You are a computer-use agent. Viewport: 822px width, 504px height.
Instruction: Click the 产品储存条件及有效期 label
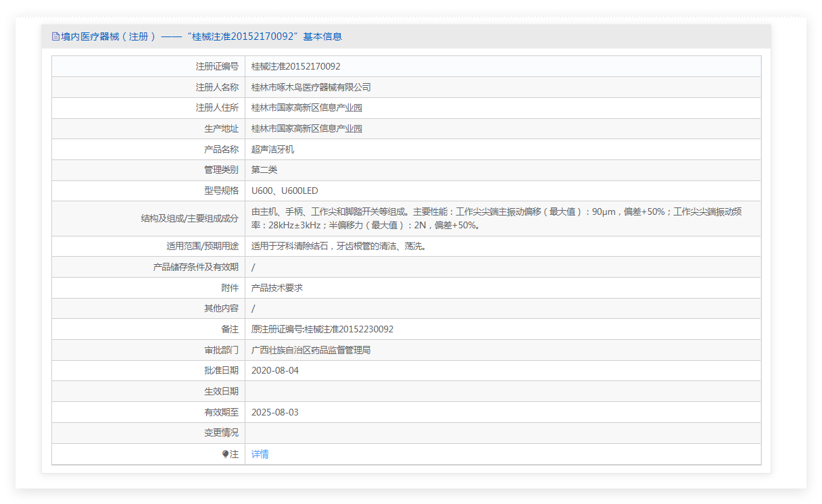tap(196, 267)
